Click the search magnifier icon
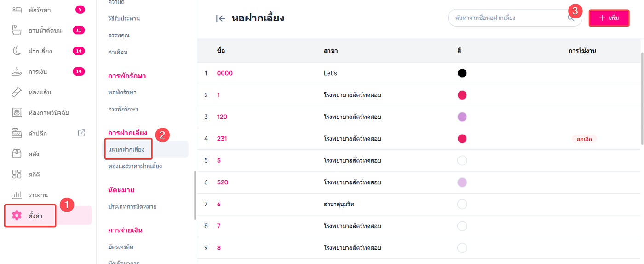The height and width of the screenshot is (264, 644). [x=571, y=18]
